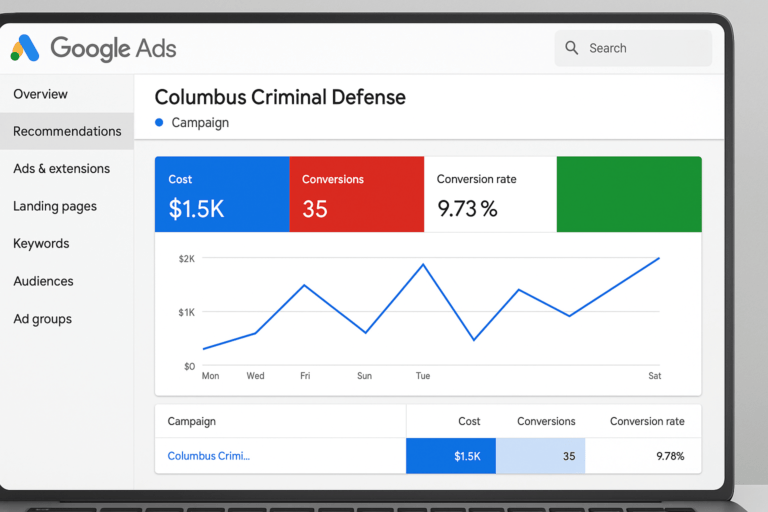Click the Wed label on chart
This screenshot has width=768, height=512.
coord(255,376)
